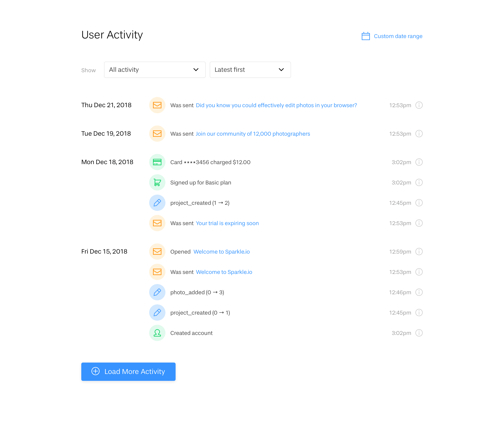
Task: Click the calendar icon near Custom date range
Action: pos(365,36)
